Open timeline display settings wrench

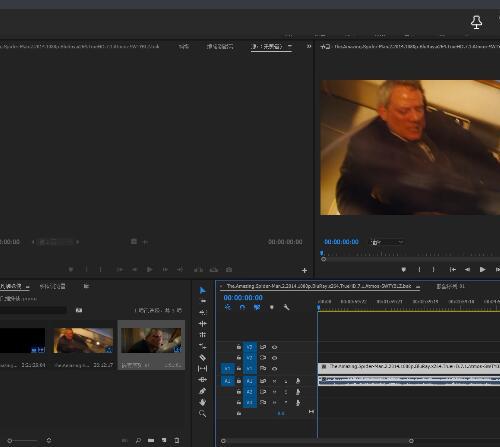tap(286, 307)
